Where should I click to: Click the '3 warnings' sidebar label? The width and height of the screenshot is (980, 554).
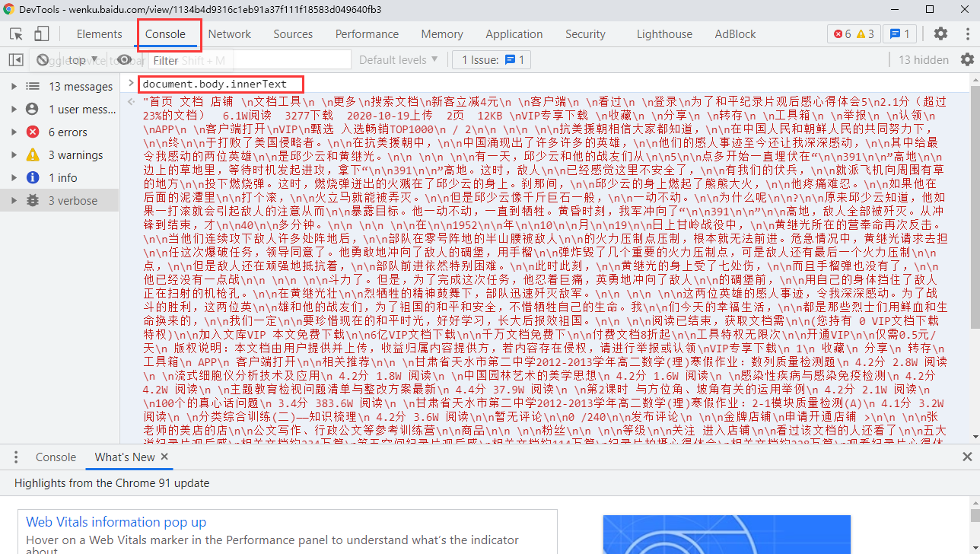76,155
